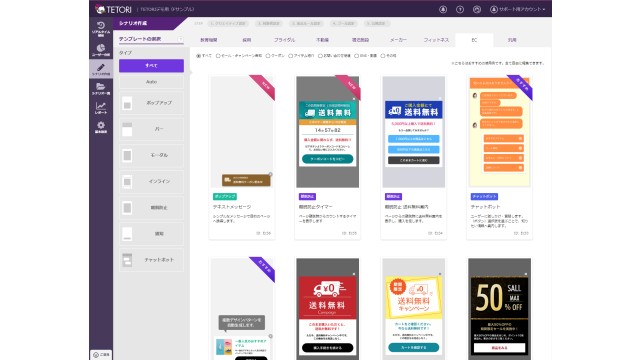Screen dimensions: 640x360
Task: Click the third round header icon
Action: click(477, 9)
